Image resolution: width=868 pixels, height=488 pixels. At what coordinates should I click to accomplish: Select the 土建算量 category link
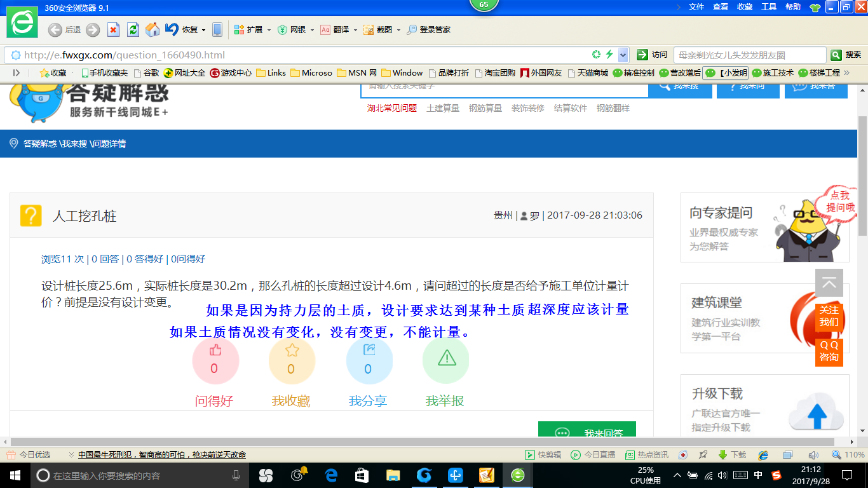tap(443, 108)
